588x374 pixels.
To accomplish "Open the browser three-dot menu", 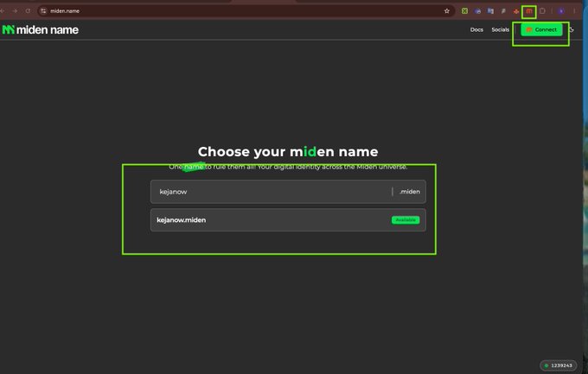I will click(574, 11).
